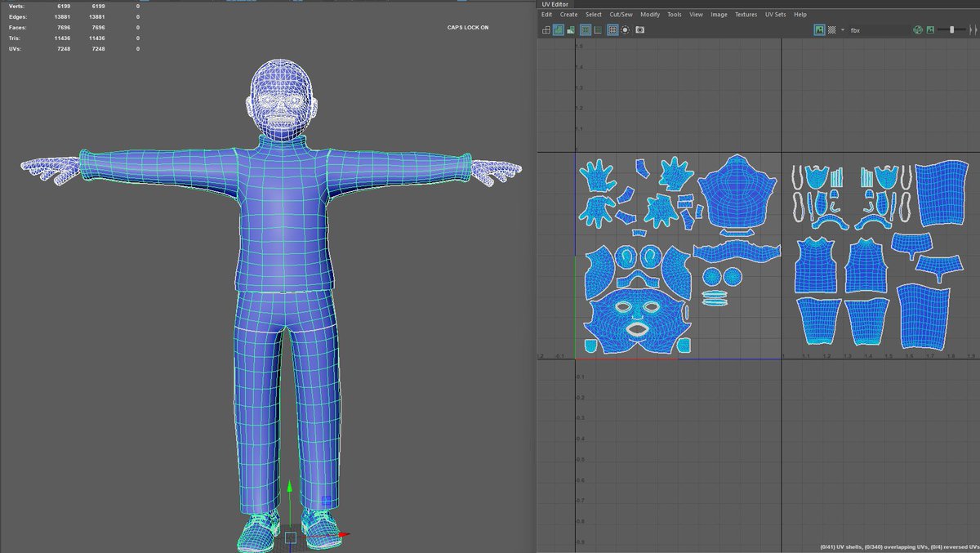
Task: Open the Select menu in UV Editor
Action: point(594,15)
